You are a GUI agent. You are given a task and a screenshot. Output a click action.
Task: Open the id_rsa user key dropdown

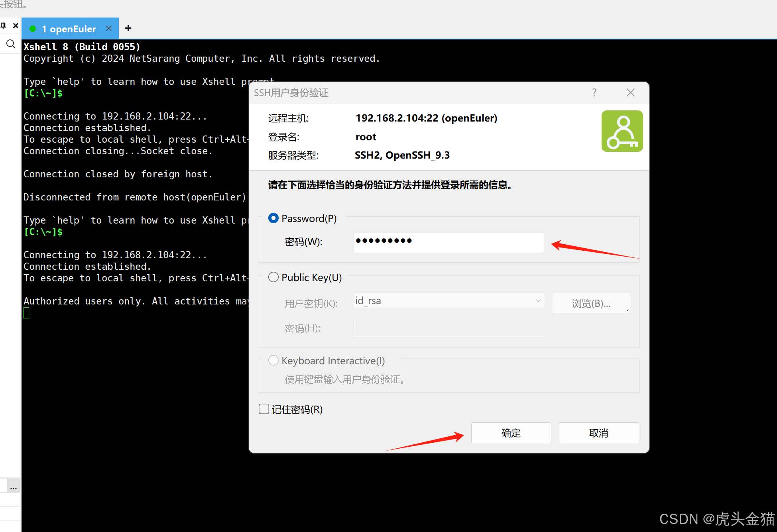click(449, 300)
